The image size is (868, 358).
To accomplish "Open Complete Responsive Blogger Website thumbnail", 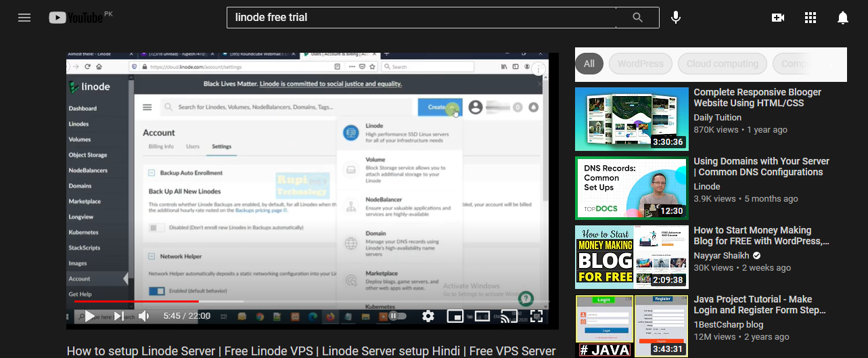I will point(632,118).
